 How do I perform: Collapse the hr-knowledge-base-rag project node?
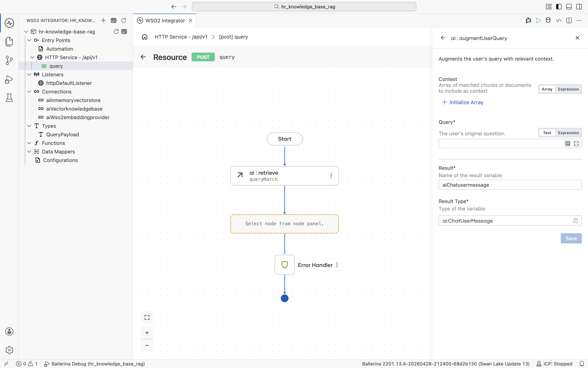(26, 32)
